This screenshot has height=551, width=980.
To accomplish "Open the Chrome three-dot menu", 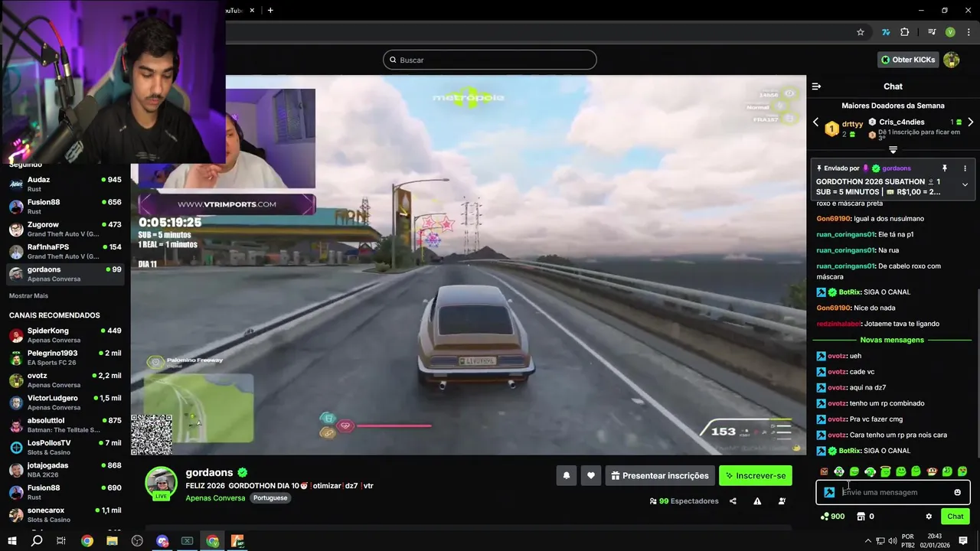I will (x=969, y=32).
